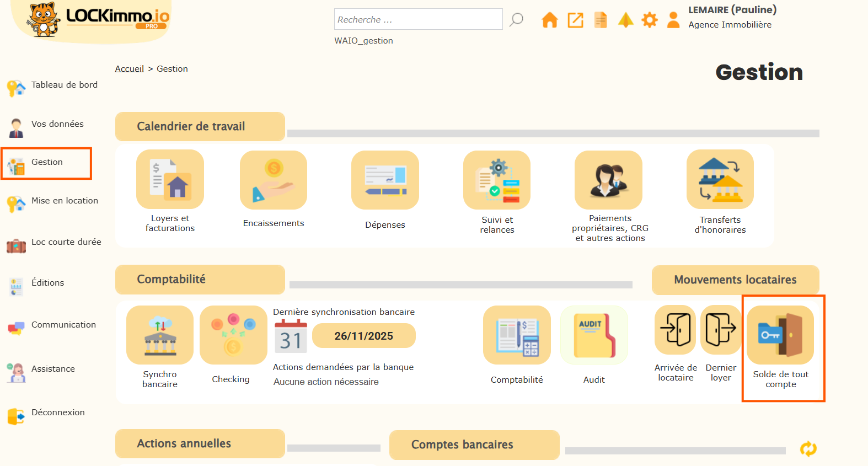The image size is (868, 466).
Task: Click the orange refresh arrows icon
Action: 808,449
